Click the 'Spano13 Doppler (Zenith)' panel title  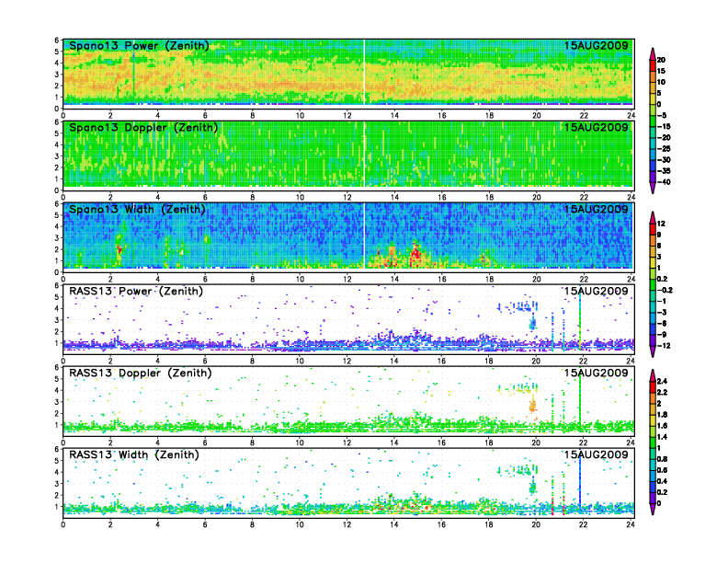(x=143, y=127)
